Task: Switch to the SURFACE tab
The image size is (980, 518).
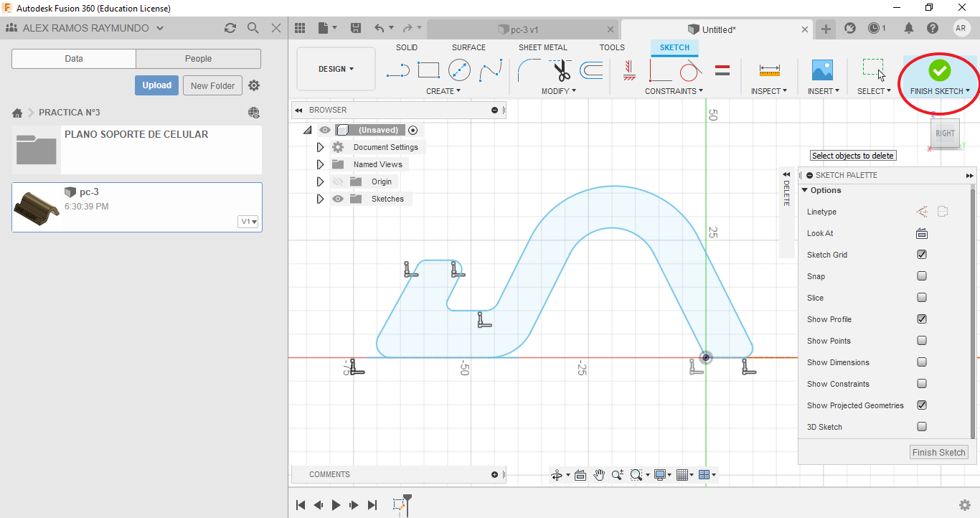Action: tap(468, 47)
